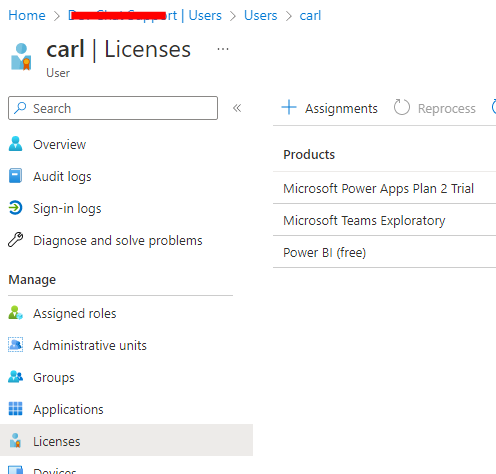Select Microsoft Power Apps Plan 2 Trial row

coord(385,188)
